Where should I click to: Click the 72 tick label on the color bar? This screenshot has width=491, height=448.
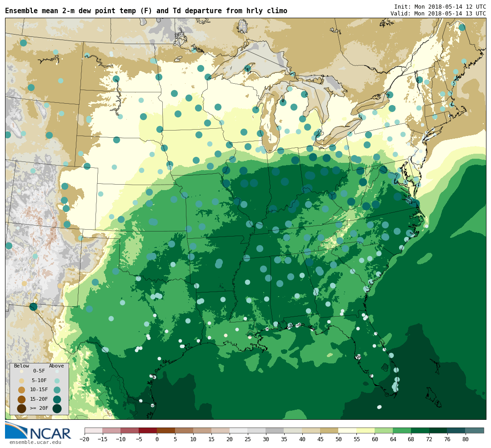pos(430,439)
